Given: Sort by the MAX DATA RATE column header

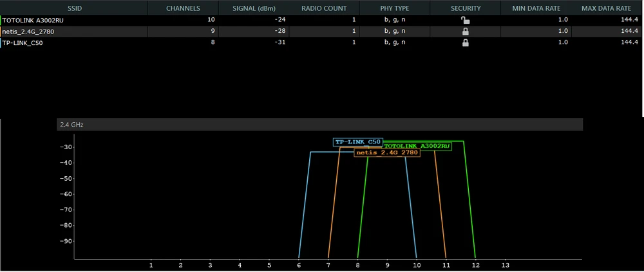Looking at the screenshot, I should (x=605, y=8).
